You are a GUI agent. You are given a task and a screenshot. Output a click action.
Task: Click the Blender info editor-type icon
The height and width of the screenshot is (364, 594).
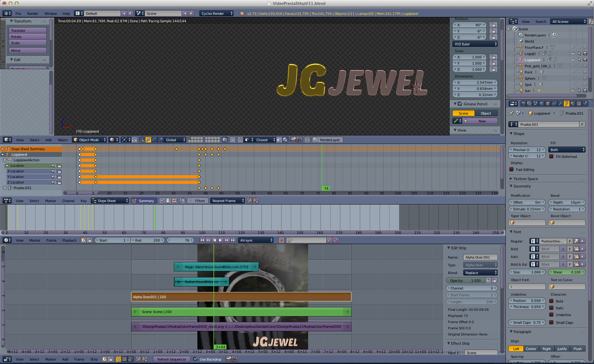pyautogui.click(x=6, y=13)
